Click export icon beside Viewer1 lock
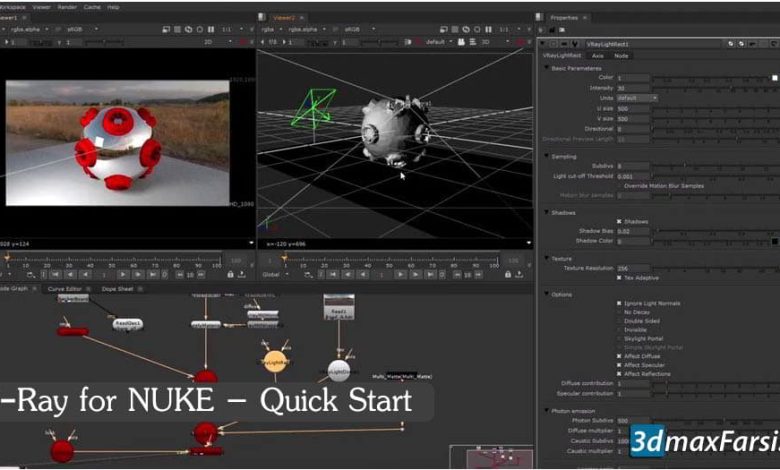780x470 pixels. (x=242, y=275)
